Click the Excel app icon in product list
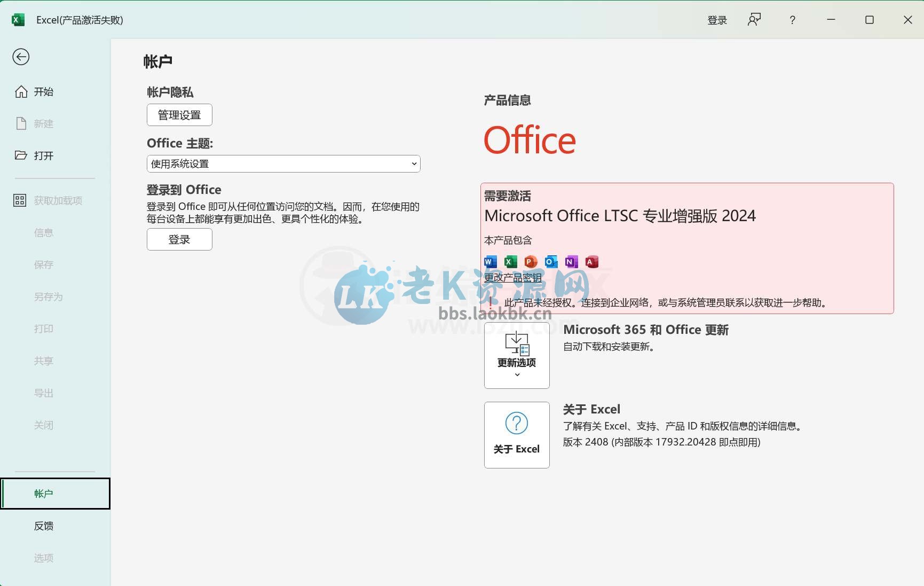The image size is (924, 586). click(510, 262)
